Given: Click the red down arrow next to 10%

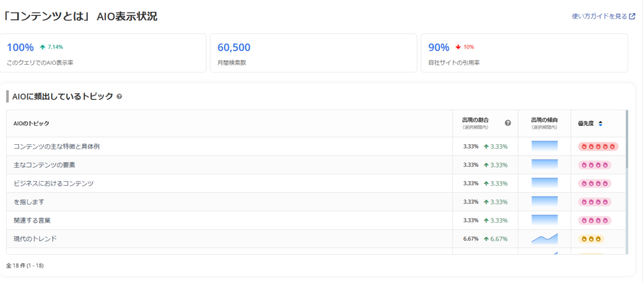Looking at the screenshot, I should [x=458, y=47].
